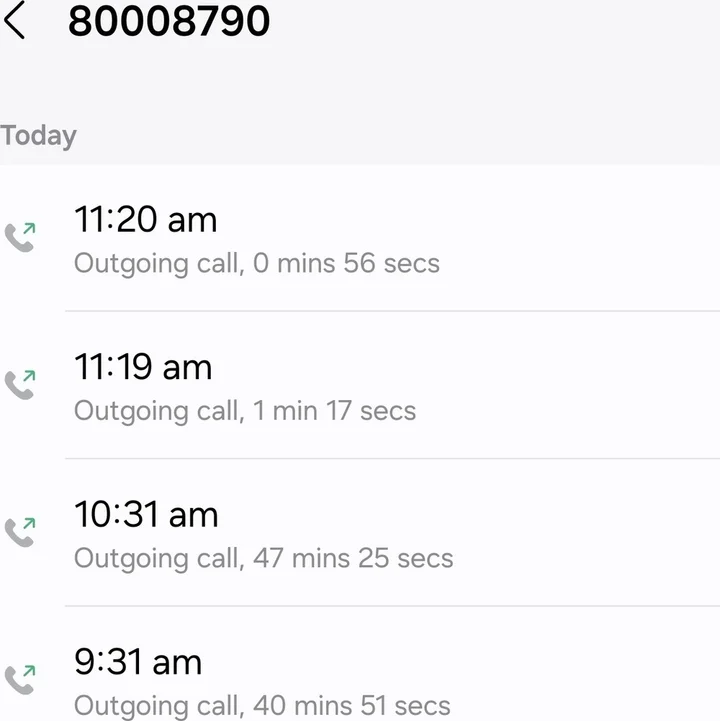The width and height of the screenshot is (720, 721).
Task: Tap the Today section header
Action: (x=39, y=135)
